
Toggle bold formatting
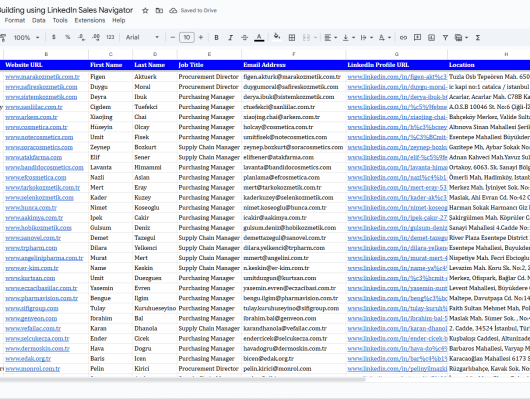pos(216,38)
